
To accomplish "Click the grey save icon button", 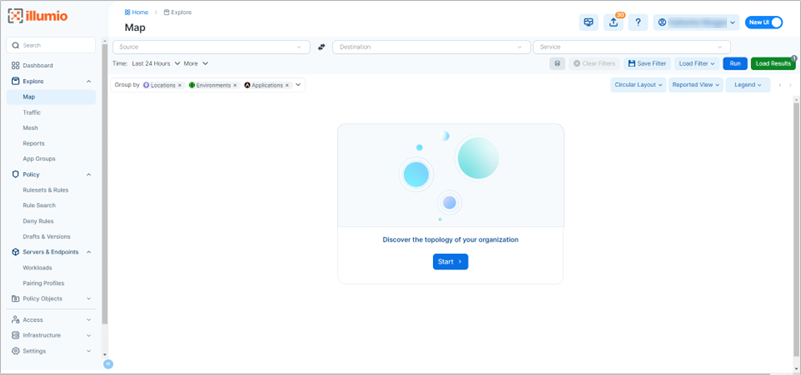I will click(557, 64).
